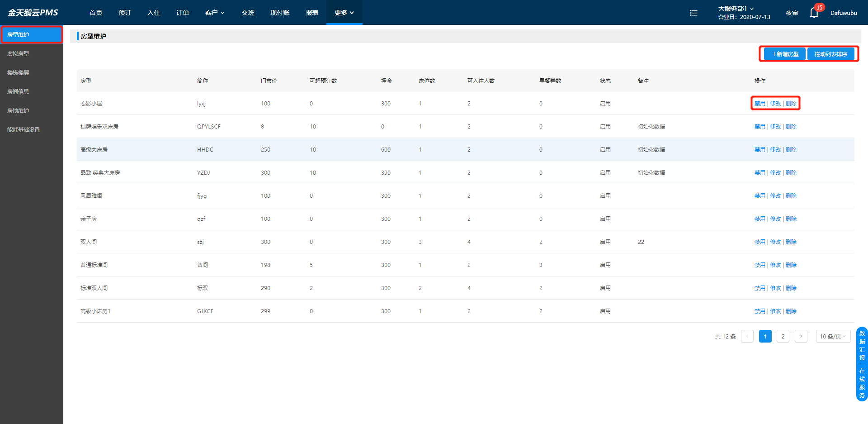Viewport: 868px width, 424px height.
Task: Open the 10 条/页 page size selector
Action: pyautogui.click(x=833, y=336)
